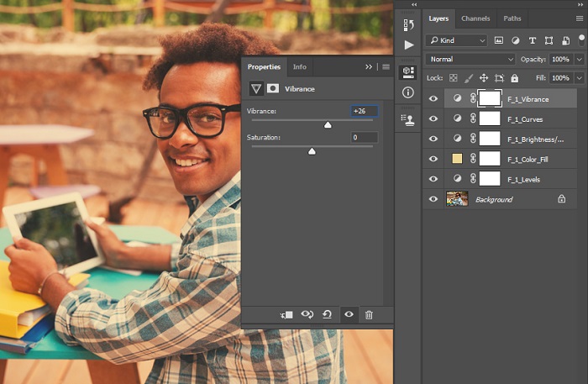Click the Vibrance adjustment triangle icon
This screenshot has width=588, height=384.
256,89
